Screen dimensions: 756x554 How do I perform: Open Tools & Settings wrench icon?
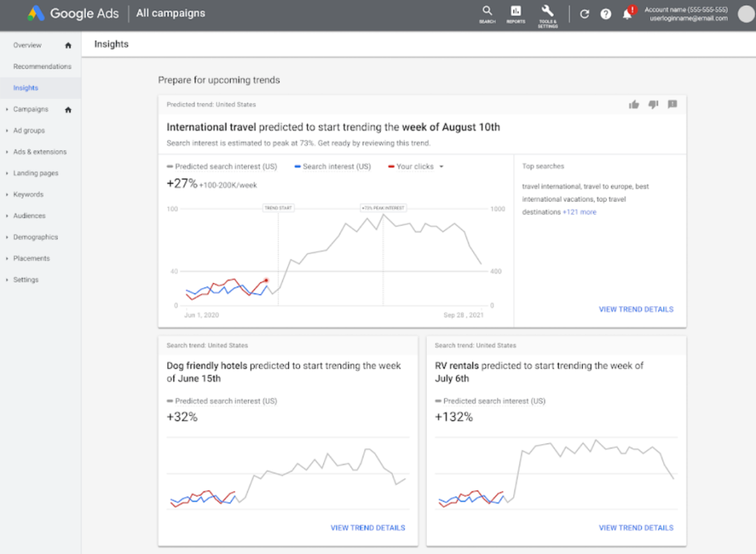[547, 15]
